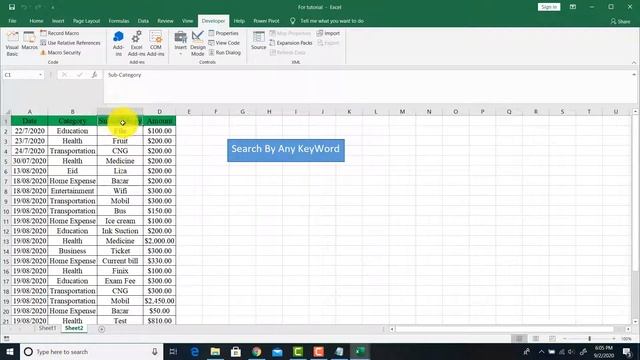Select the Amount header cell
640x360 pixels.
[x=160, y=121]
